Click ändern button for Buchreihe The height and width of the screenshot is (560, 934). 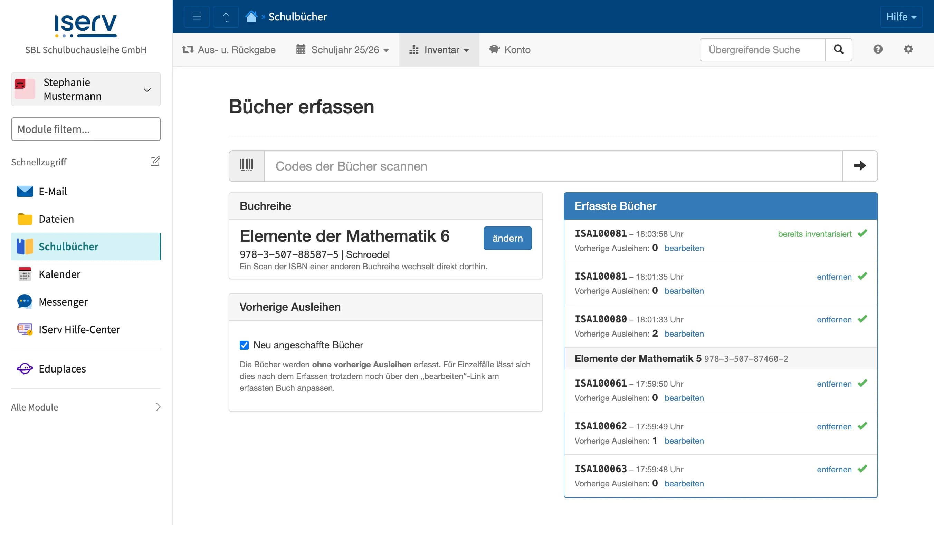click(507, 238)
